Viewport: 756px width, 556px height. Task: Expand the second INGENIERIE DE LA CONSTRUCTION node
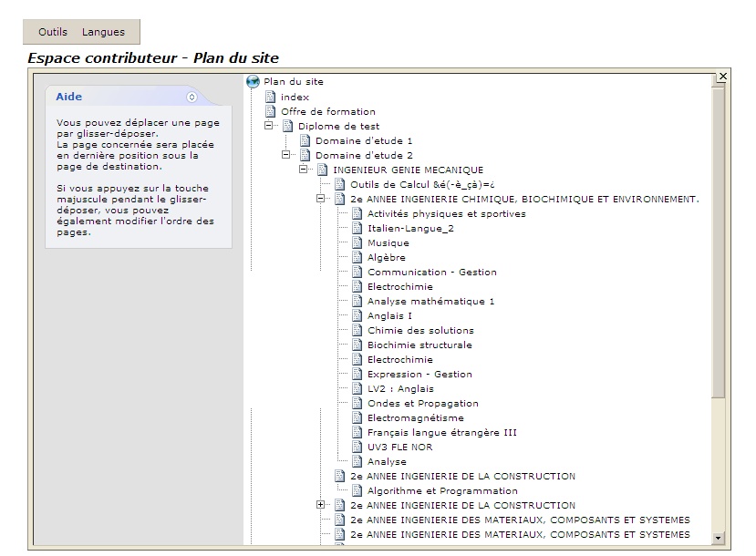pos(321,505)
